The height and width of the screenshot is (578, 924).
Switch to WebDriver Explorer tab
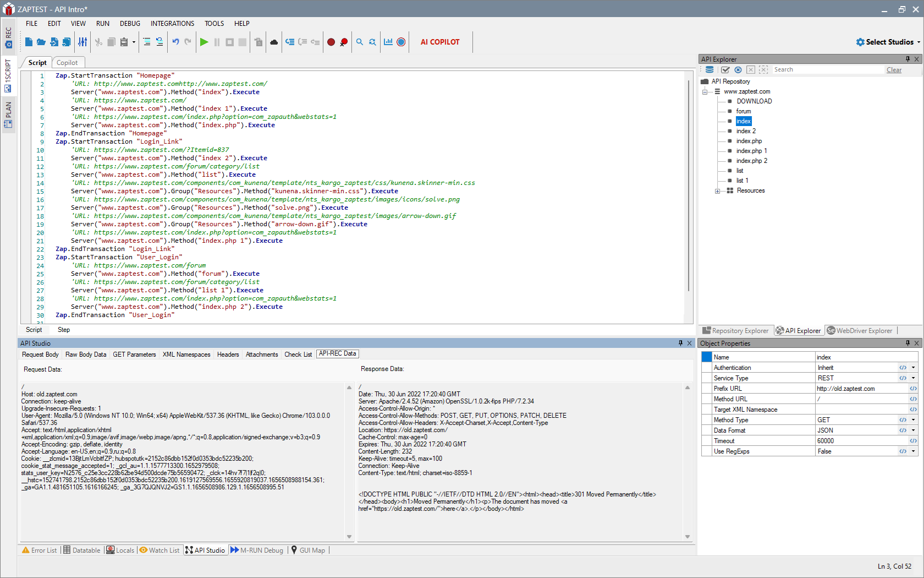click(x=860, y=331)
